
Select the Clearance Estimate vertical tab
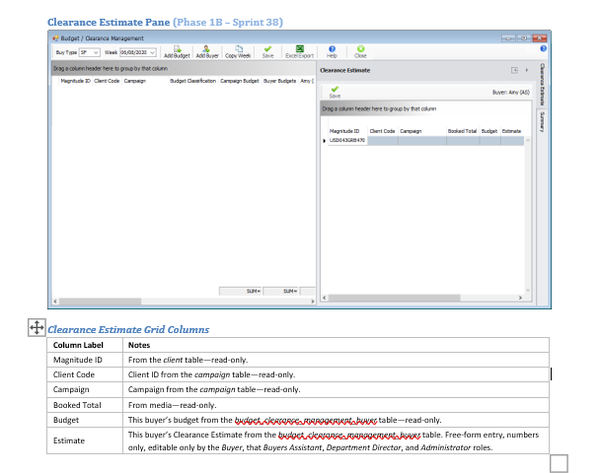pyautogui.click(x=541, y=84)
